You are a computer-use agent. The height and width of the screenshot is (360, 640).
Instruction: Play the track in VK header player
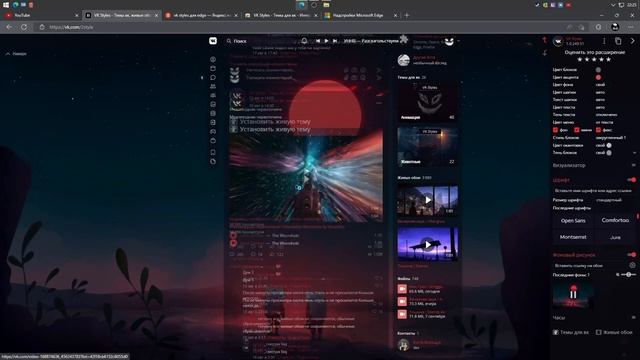pos(326,41)
